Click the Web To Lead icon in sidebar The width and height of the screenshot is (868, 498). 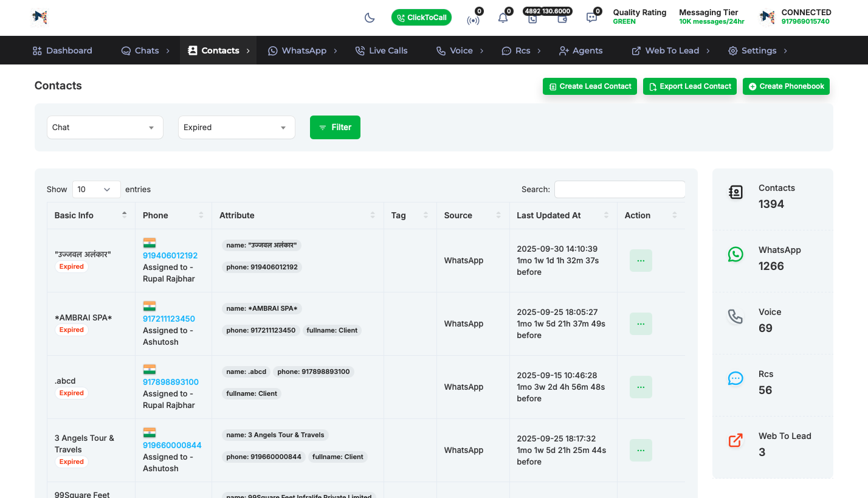point(735,441)
